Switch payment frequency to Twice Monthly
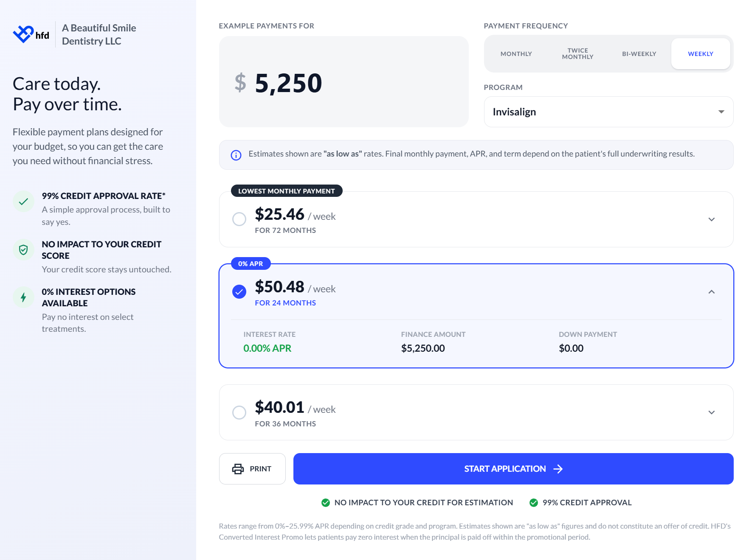Image resolution: width=749 pixels, height=560 pixels. pos(577,54)
